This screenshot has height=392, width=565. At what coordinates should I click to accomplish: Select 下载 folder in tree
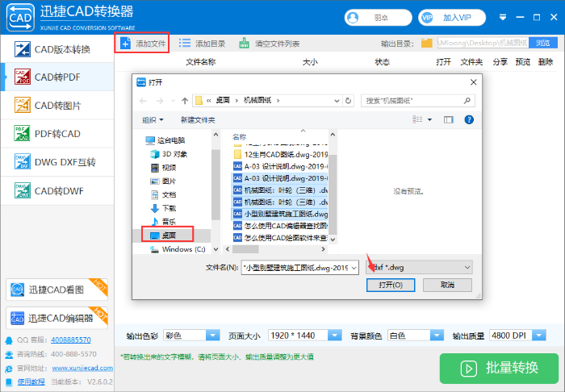163,208
